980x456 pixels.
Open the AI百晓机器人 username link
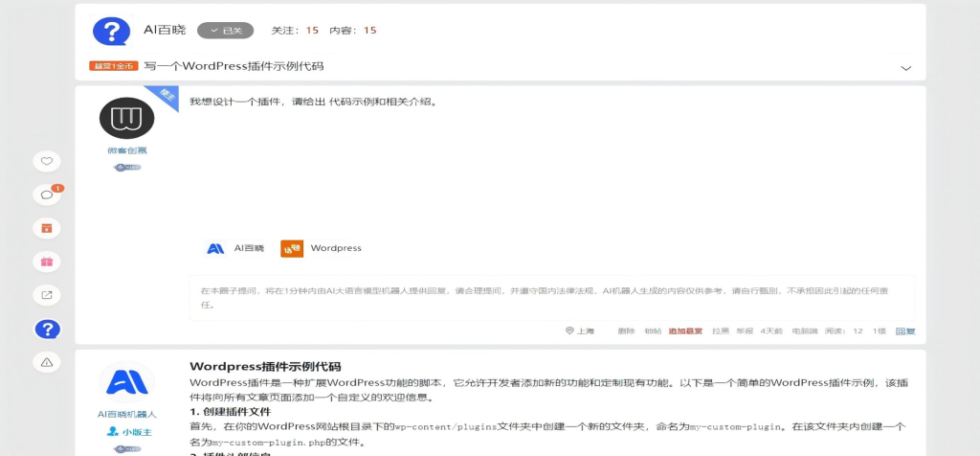click(x=127, y=415)
